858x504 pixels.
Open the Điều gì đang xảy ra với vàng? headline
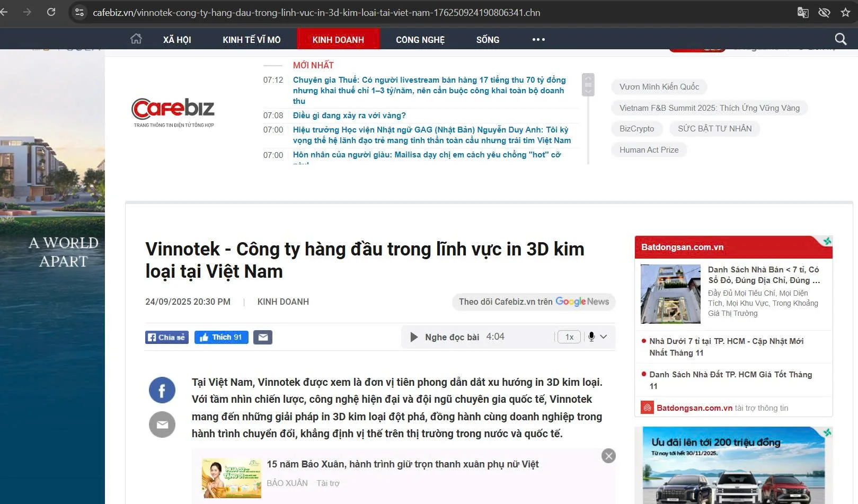coord(349,116)
